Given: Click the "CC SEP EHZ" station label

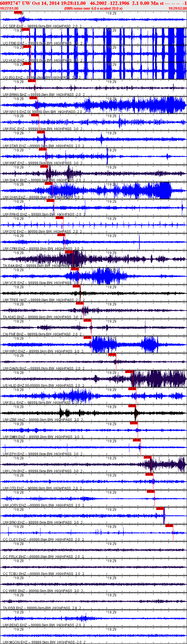Looking at the screenshot, I should pos(13,26).
